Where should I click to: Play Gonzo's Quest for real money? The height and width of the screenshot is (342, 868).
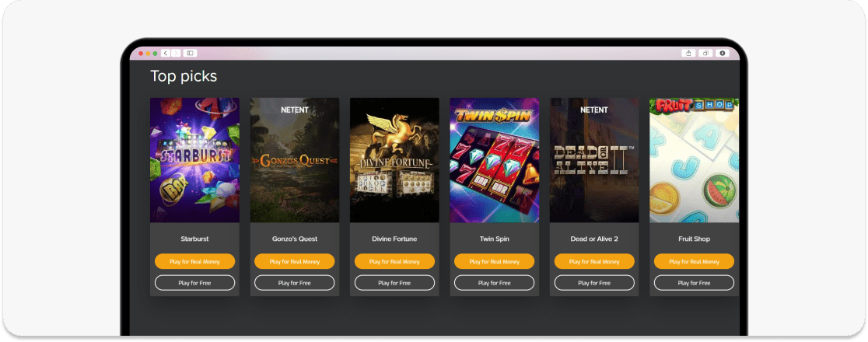295,262
